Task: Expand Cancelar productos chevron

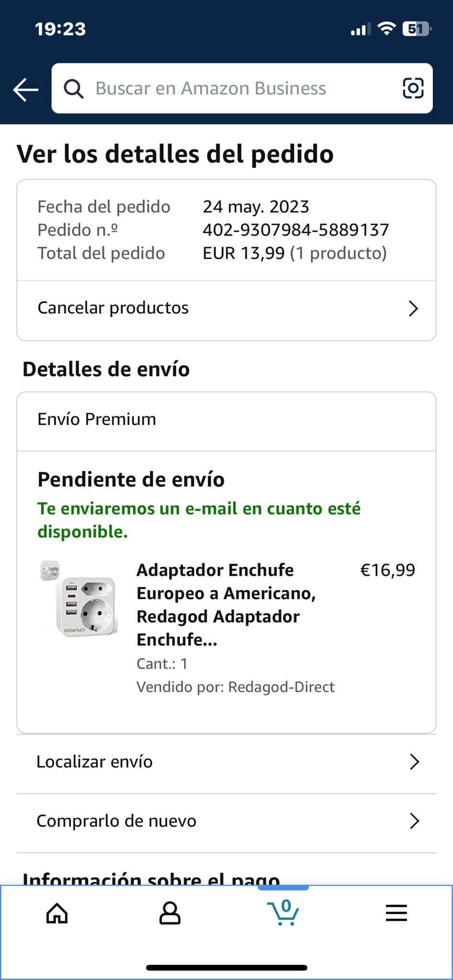Action: (x=413, y=309)
